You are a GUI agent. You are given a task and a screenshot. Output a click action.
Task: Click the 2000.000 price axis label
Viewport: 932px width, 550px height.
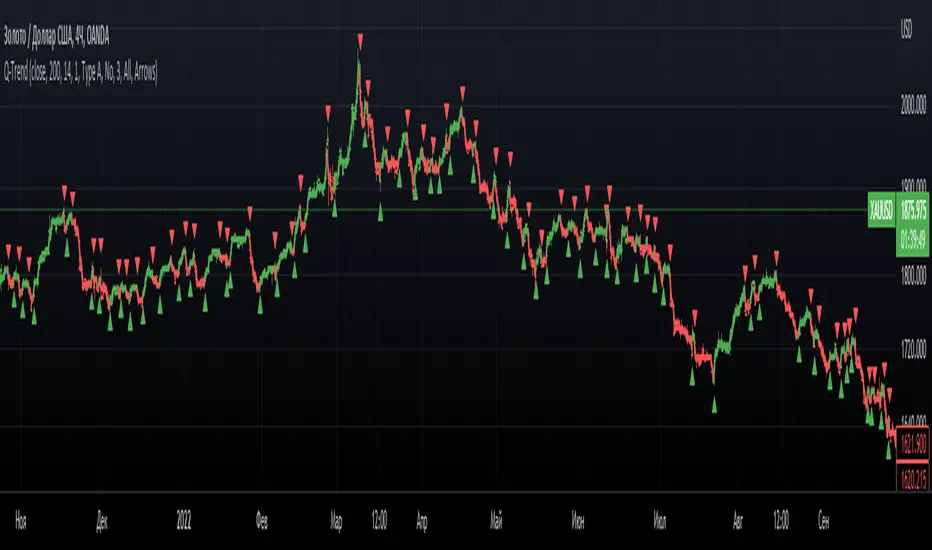(x=913, y=105)
